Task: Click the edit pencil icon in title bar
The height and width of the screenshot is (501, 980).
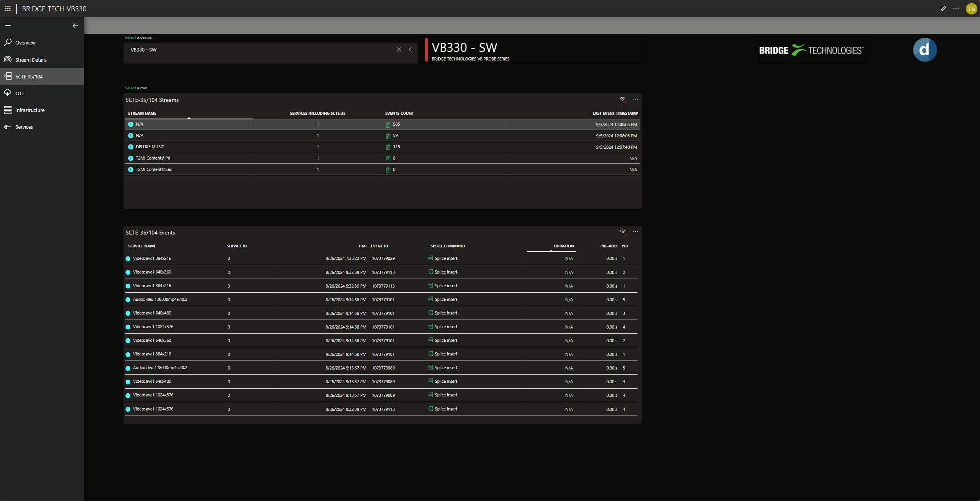Action: 943,9
